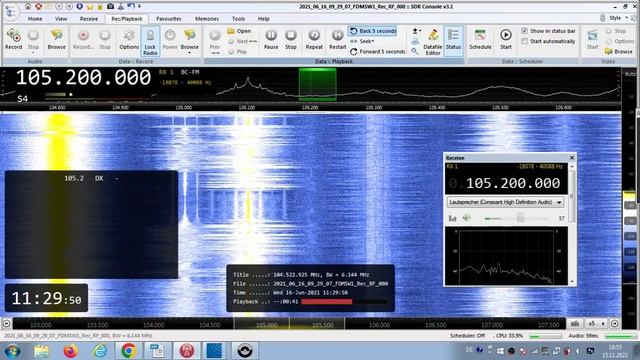The image size is (640, 360).
Task: Browse audio recordings in Audio group
Action: point(56,39)
